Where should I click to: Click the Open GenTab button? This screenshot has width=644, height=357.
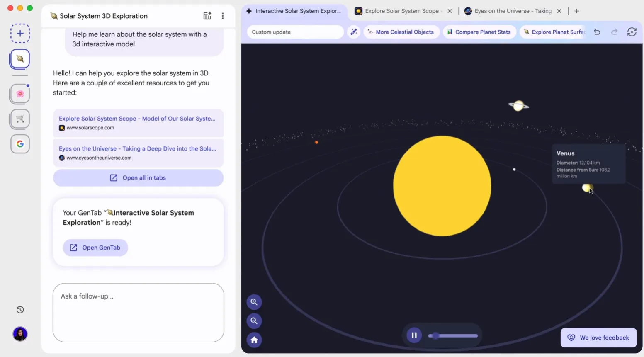click(95, 248)
